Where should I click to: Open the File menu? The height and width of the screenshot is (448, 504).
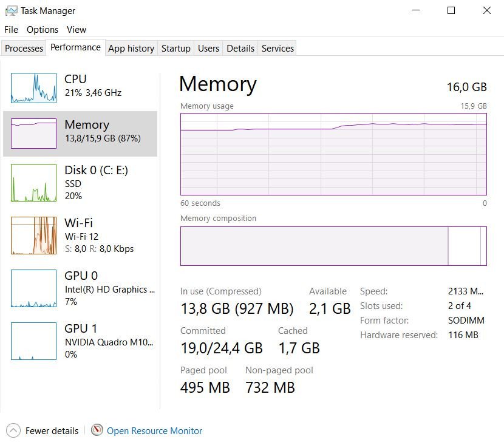[x=11, y=29]
